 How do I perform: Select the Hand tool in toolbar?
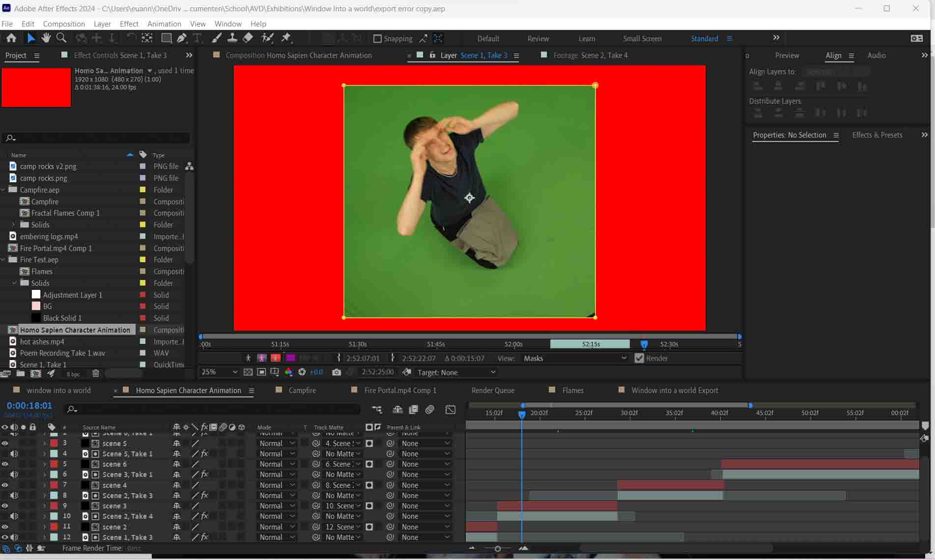point(46,38)
